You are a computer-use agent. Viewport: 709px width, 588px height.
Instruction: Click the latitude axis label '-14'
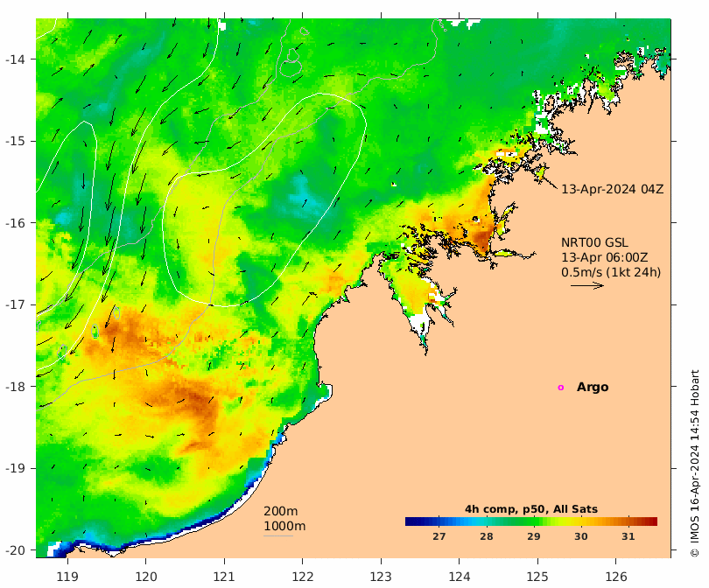click(15, 59)
